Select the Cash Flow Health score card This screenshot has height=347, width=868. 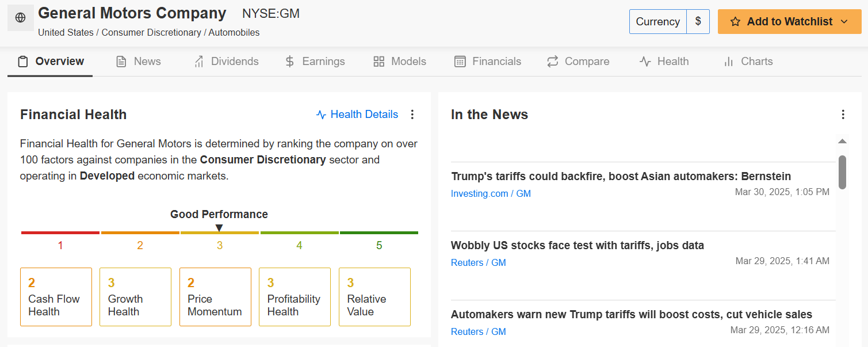coord(56,297)
